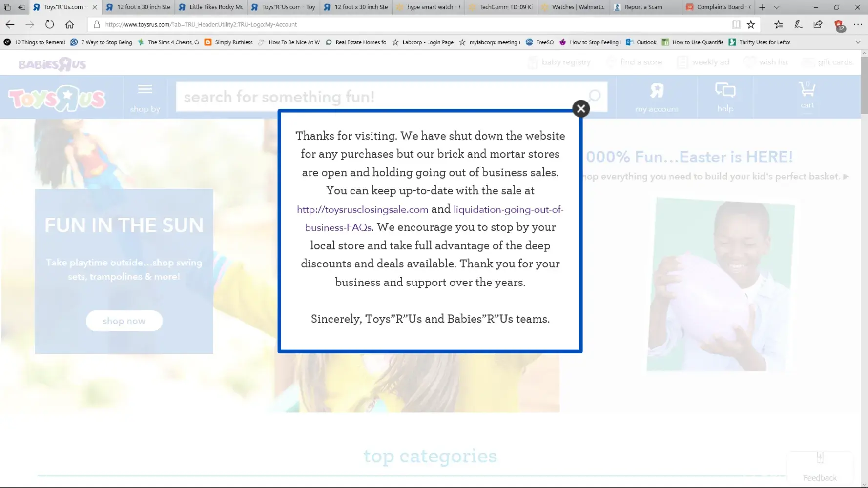Open 'FreeSO' bookmark
868x488 pixels.
[x=539, y=42]
